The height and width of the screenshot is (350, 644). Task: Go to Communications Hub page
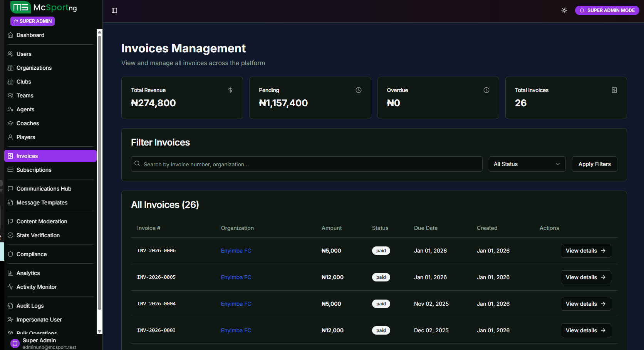[x=44, y=189]
